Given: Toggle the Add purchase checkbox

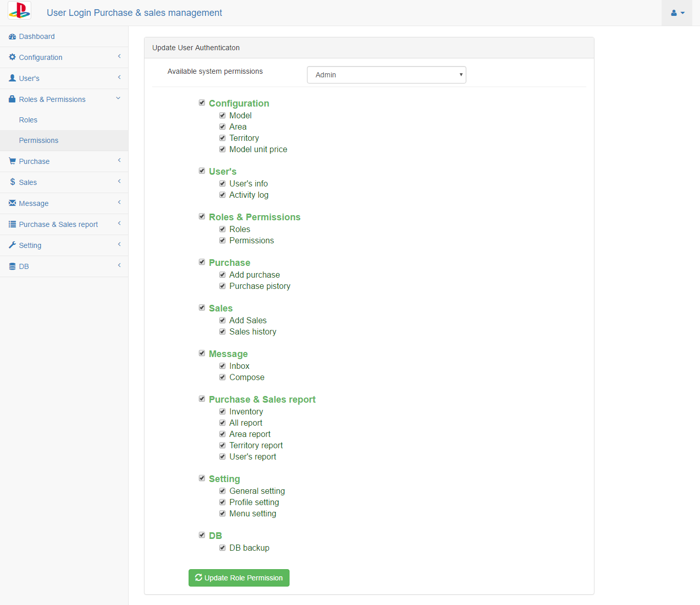Looking at the screenshot, I should point(222,275).
